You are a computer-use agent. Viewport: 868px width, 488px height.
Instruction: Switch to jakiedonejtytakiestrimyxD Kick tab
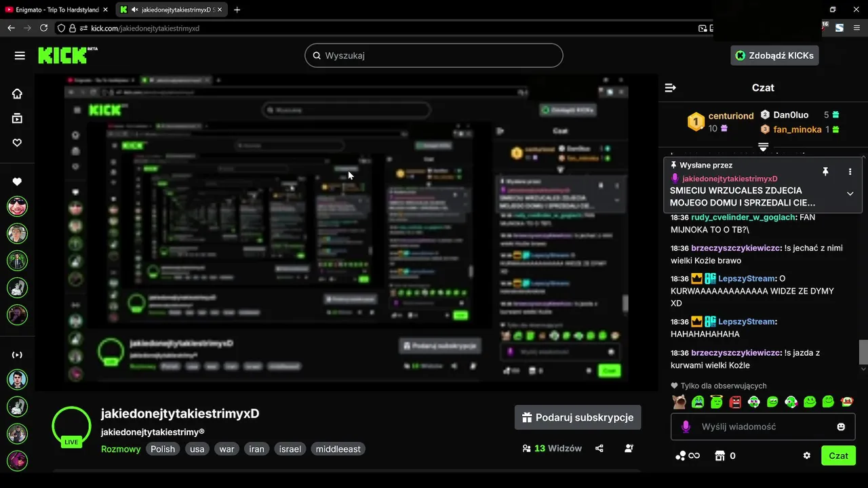point(171,9)
